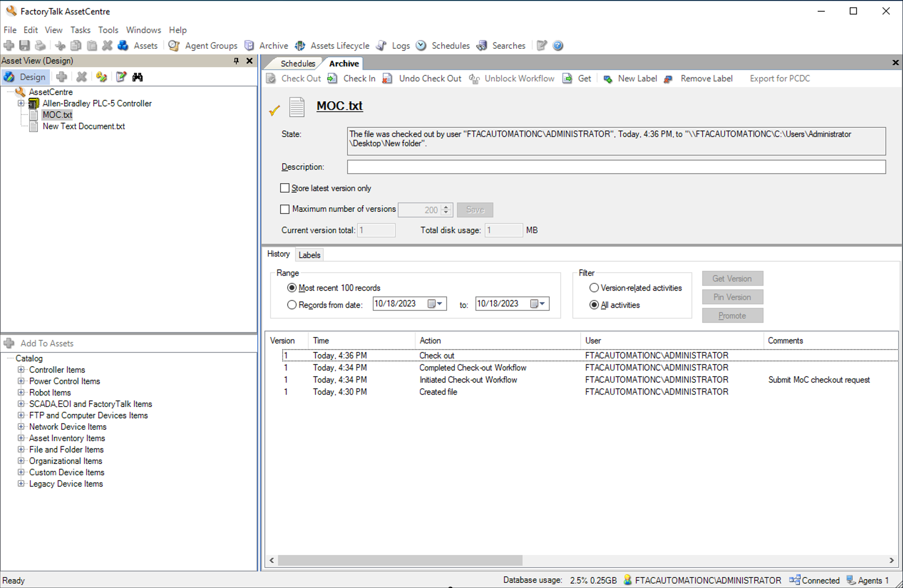Open the Windows menu

pos(143,30)
